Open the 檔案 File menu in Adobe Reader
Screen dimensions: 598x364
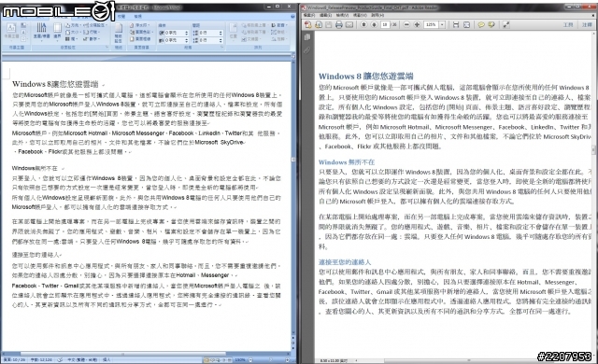pyautogui.click(x=308, y=15)
